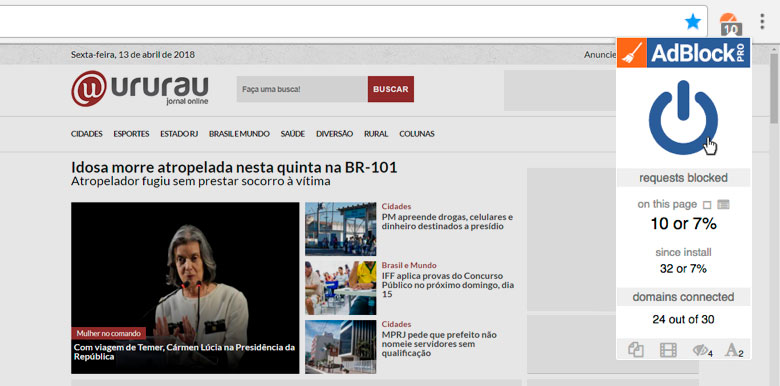Open headline Idosa morre atropelada na BR-101
Viewport: 780px width, 386px height.
234,167
